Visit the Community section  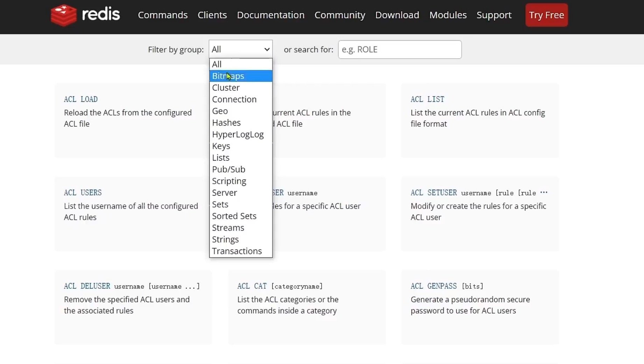[339, 15]
